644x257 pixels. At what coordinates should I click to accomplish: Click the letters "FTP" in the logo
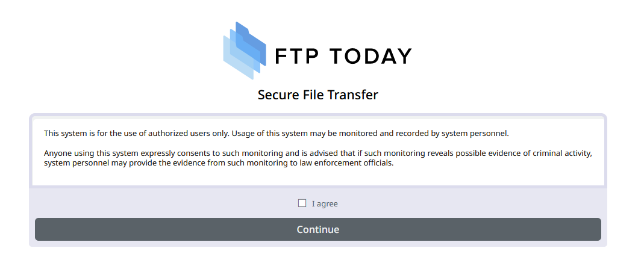pos(296,56)
